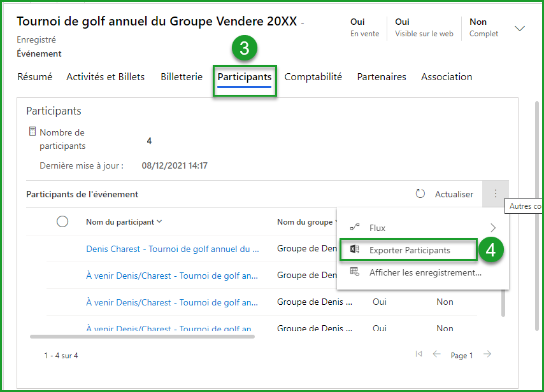Open the Billetterie tab

(x=181, y=76)
